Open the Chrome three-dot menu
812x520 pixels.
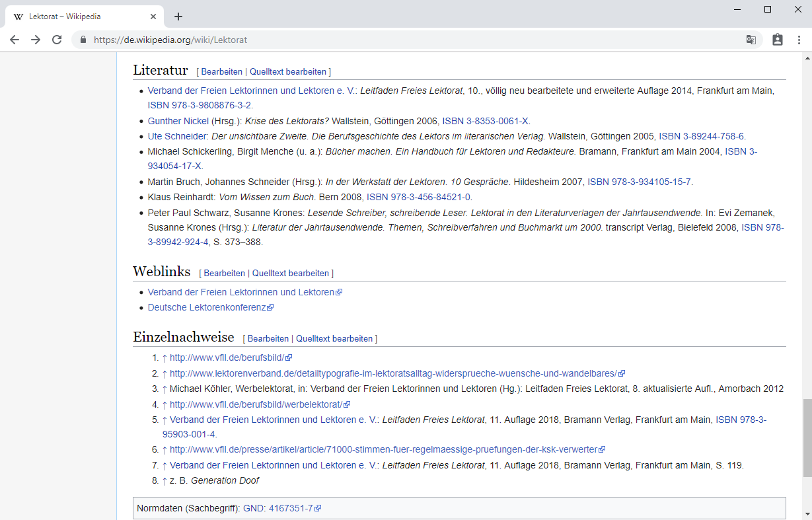[799, 40]
